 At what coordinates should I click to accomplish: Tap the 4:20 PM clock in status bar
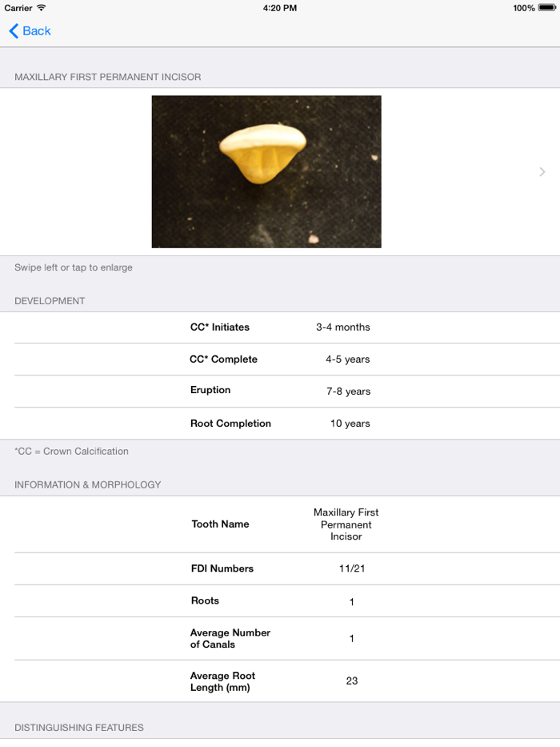click(279, 8)
